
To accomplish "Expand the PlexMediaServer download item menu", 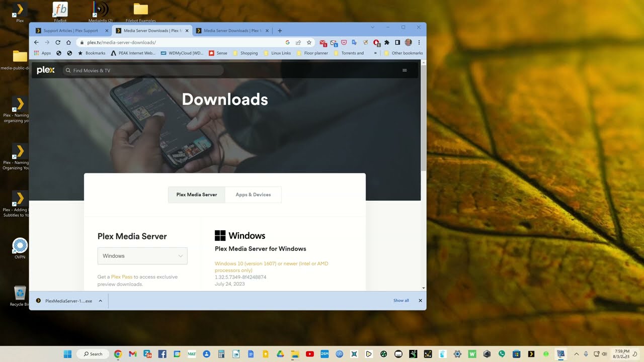I will point(100,301).
